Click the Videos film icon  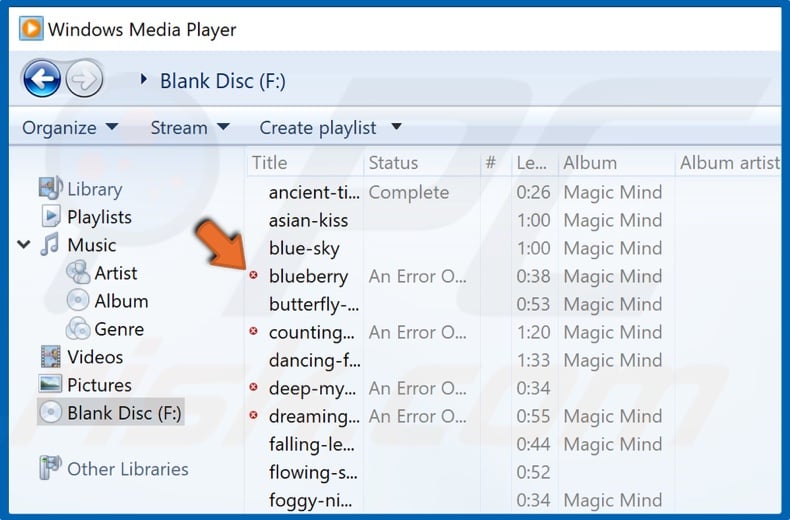click(50, 357)
